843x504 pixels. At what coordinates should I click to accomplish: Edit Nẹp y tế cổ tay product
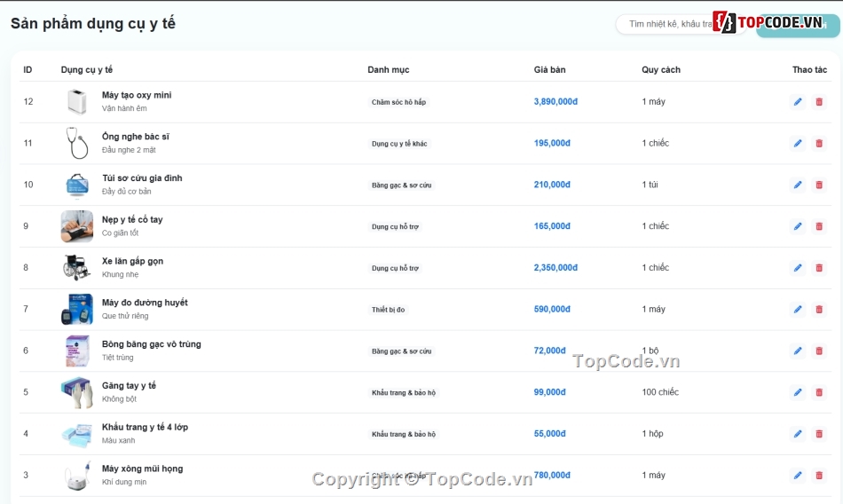pos(798,226)
